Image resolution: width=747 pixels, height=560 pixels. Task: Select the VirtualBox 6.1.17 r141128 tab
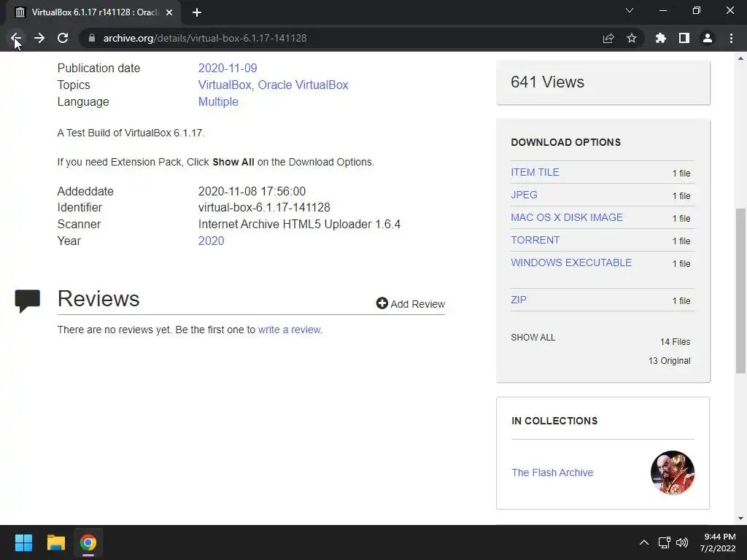[x=93, y=12]
